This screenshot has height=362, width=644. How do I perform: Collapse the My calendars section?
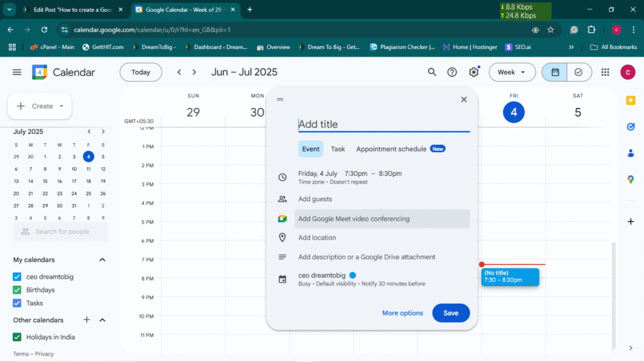point(103,260)
